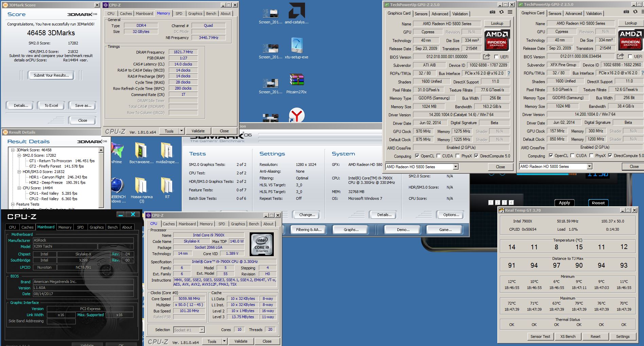Screen dimensions: 644x346
Task: Collapse the CPU Score tree node
Action: [x=19, y=188]
